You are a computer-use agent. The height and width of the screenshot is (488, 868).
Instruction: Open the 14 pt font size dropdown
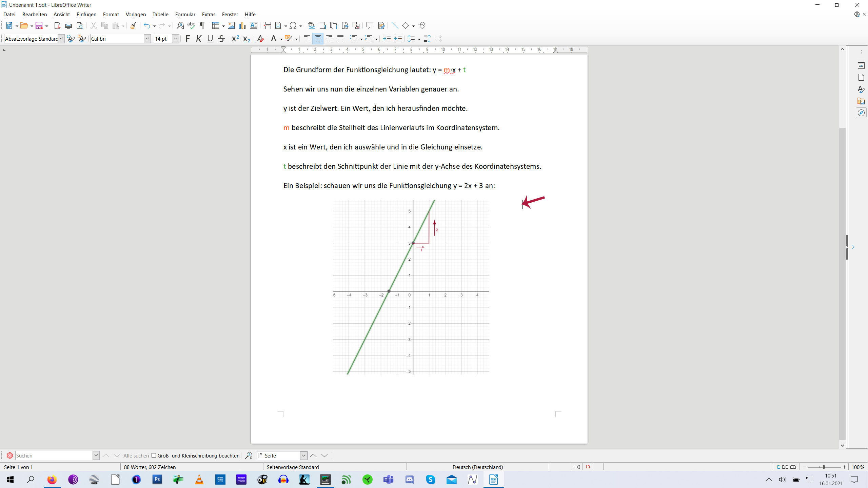[176, 39]
